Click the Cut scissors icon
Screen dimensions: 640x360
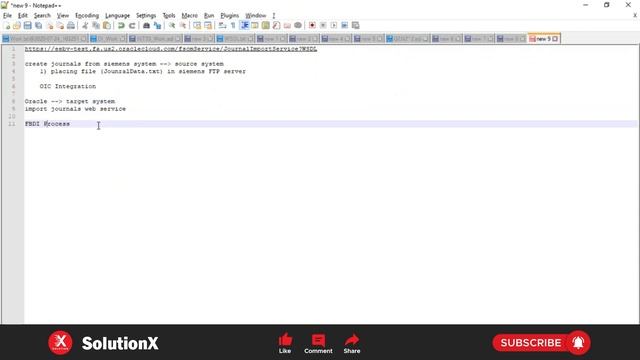tap(85, 25)
